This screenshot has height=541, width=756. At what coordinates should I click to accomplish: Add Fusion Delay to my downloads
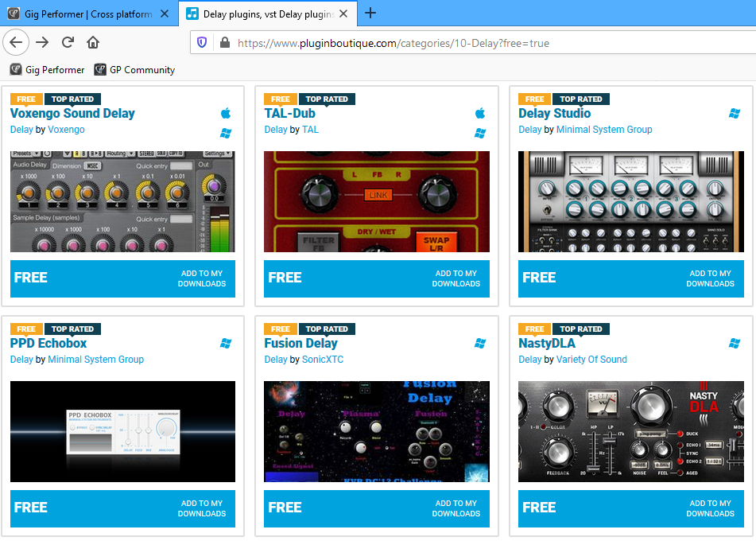[456, 508]
